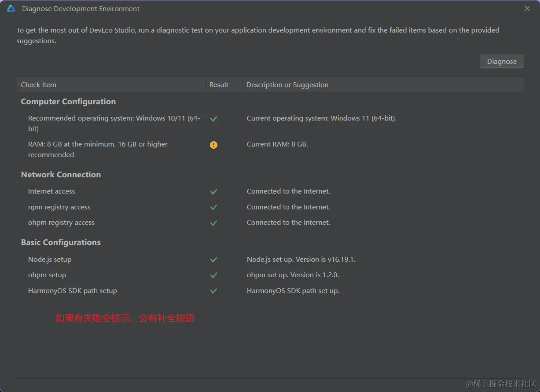Click the orange RAM warning icon

coord(213,145)
